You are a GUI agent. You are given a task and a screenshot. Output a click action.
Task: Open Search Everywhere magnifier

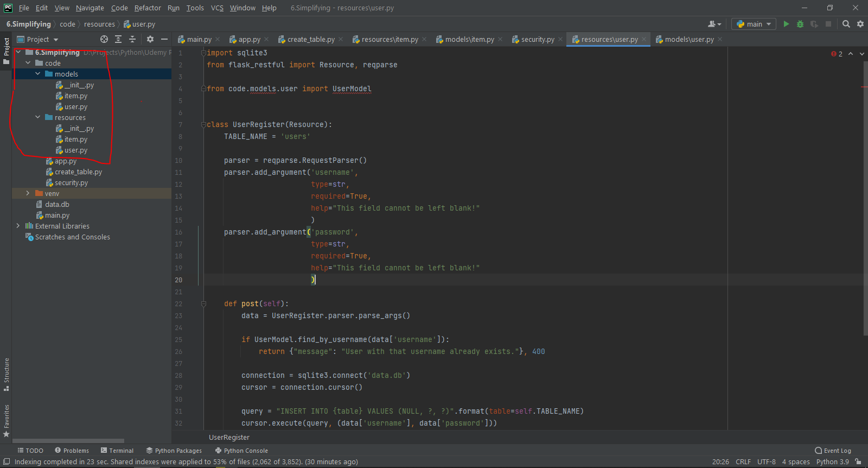[x=846, y=24]
